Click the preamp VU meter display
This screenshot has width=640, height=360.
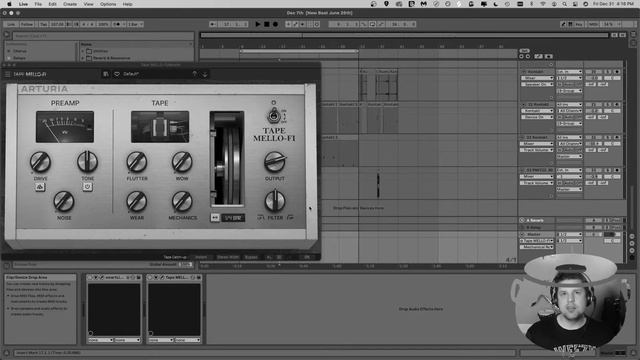click(65, 127)
